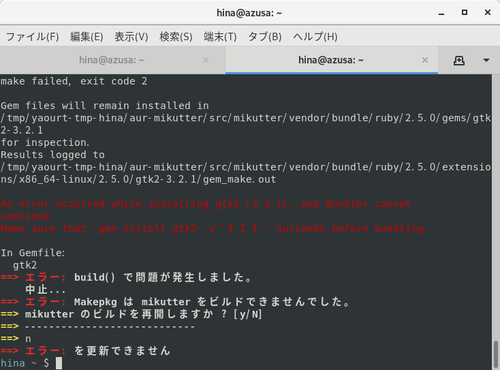Open the 編集(E) menu

point(87,36)
